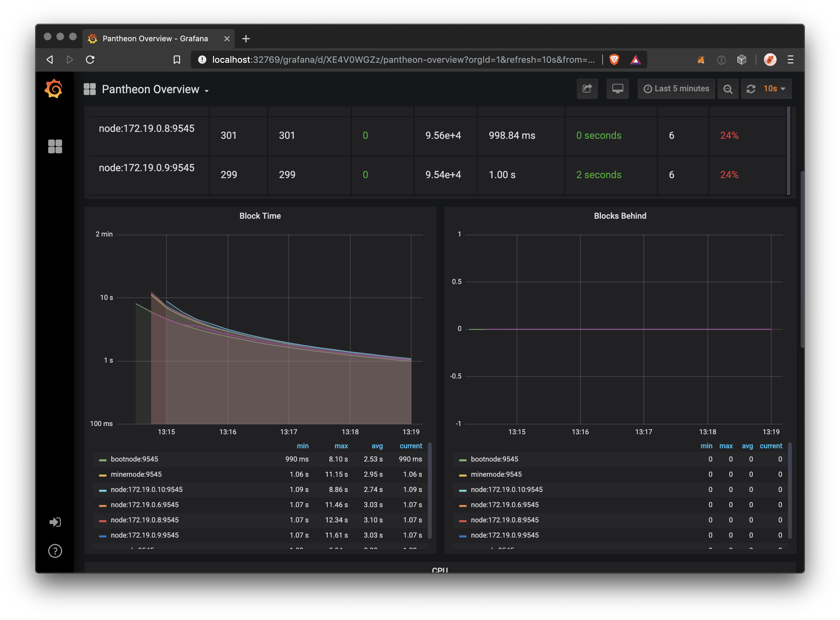Screen dimensions: 840x620
Task: Share the dashboard via the share icon
Action: click(x=587, y=88)
